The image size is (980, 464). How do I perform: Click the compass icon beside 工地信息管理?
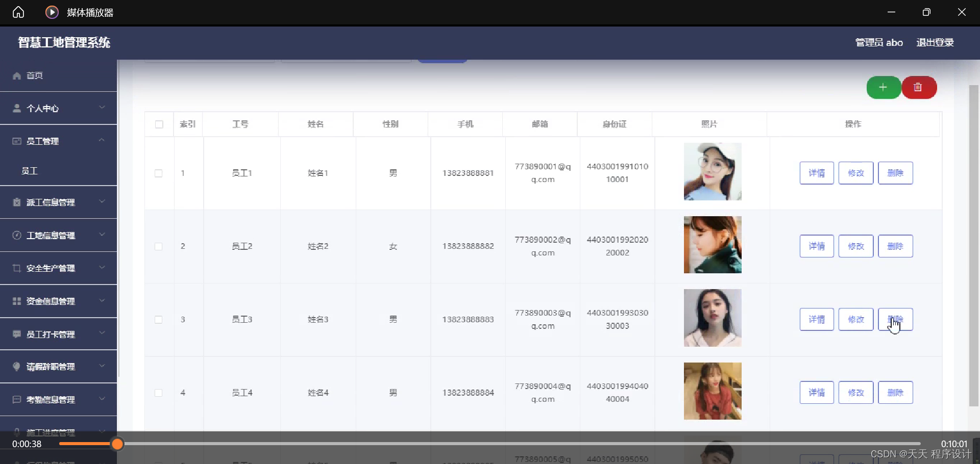point(17,235)
